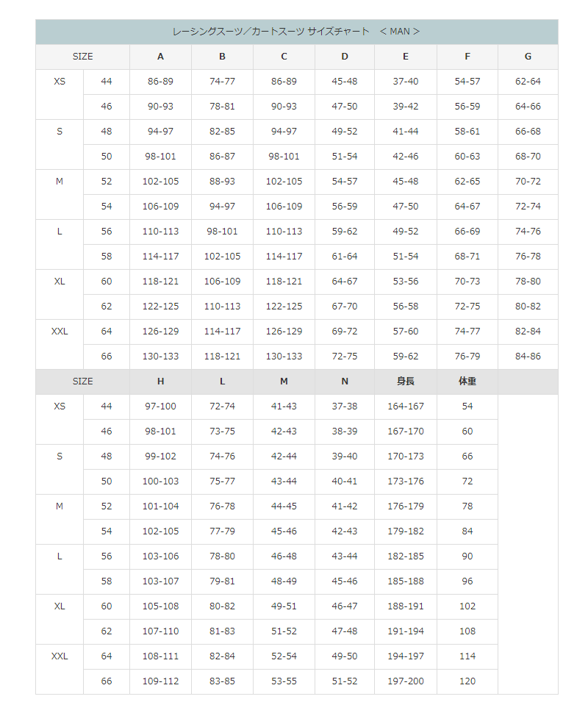The height and width of the screenshot is (713, 588).
Task: Select size number 58 in lower table
Action: coord(107,581)
